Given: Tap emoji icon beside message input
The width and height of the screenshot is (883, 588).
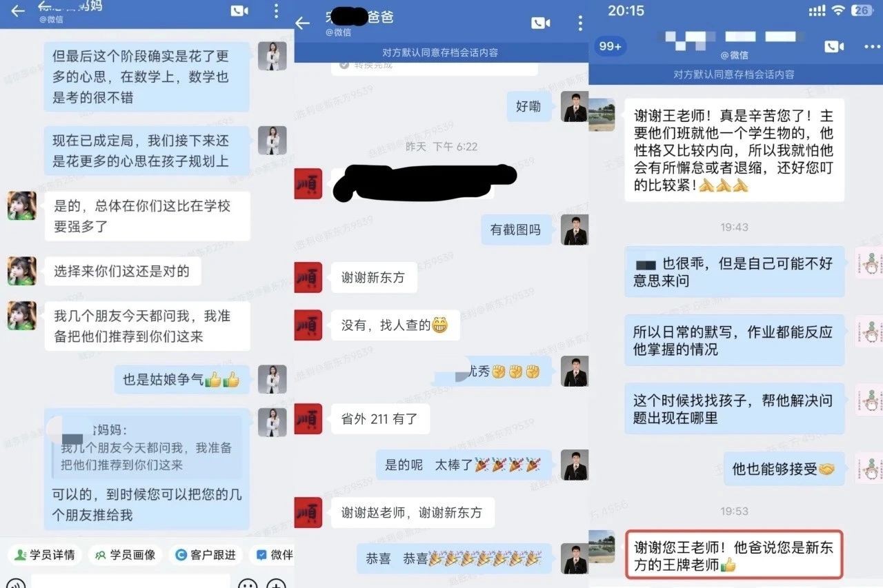Looking at the screenshot, I should (248, 585).
